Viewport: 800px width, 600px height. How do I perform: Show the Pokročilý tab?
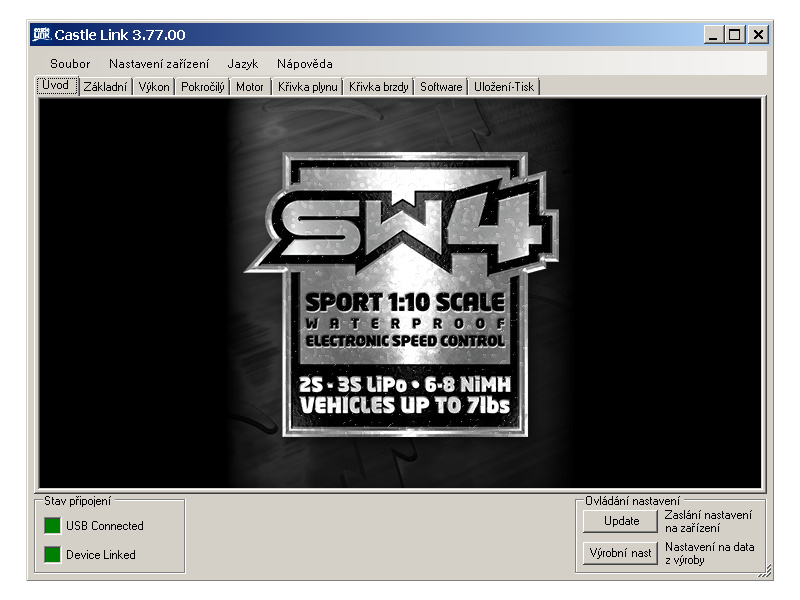(204, 87)
